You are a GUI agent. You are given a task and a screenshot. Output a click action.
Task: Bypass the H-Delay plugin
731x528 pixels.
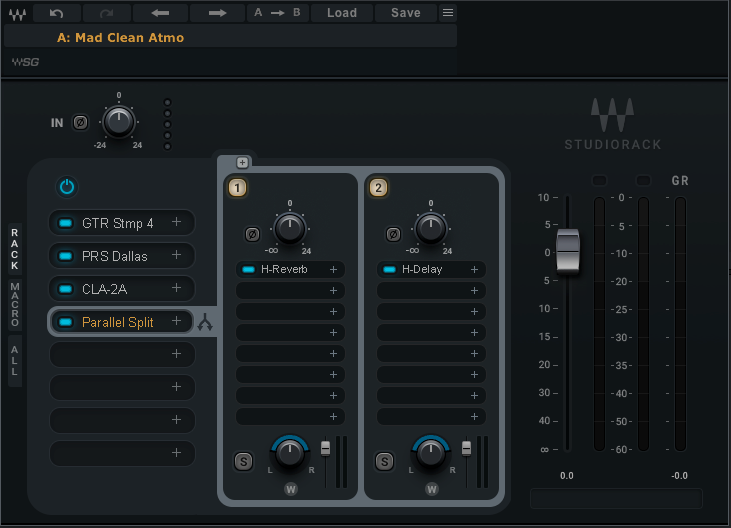[x=389, y=269]
